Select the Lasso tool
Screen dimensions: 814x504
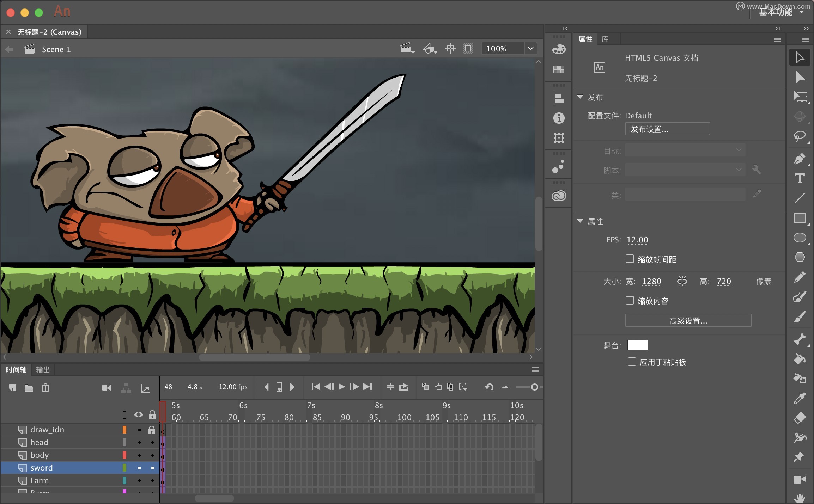point(800,136)
